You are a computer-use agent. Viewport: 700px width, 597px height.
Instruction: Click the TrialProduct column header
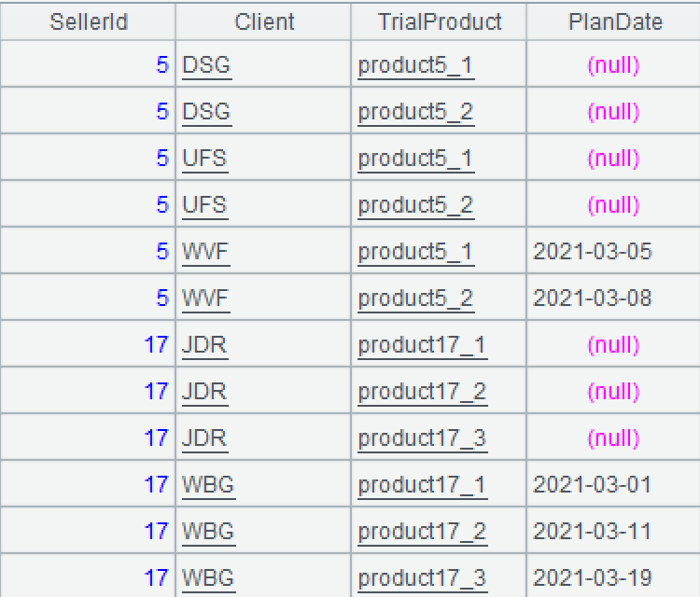(x=440, y=21)
